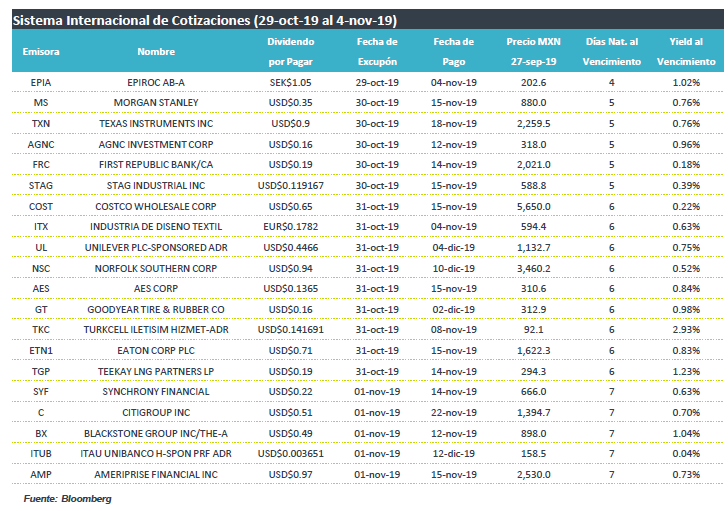The width and height of the screenshot is (728, 511).
Task: Click 'EATON CORP PLC' cell
Action: point(156,350)
